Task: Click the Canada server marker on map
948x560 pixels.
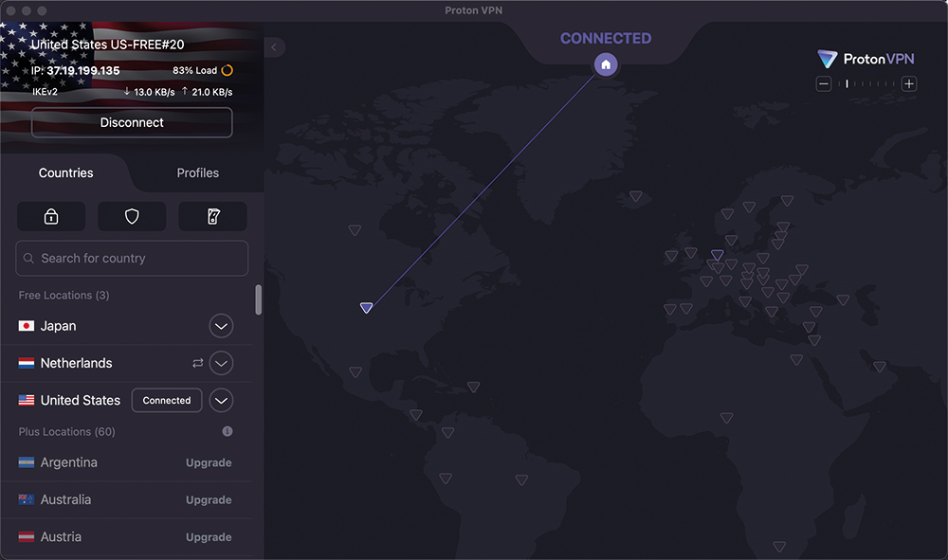Action: tap(355, 230)
